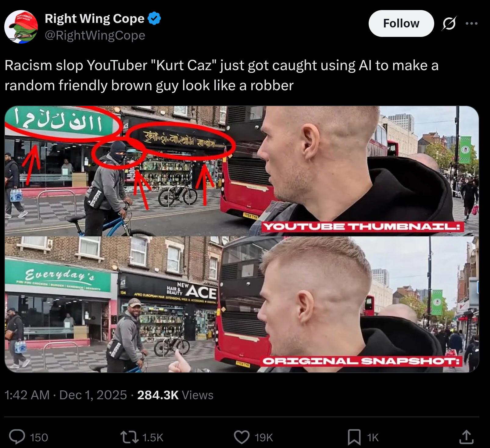Click the 1:42 AM Dec 1, 2025 timestamp

coord(66,395)
